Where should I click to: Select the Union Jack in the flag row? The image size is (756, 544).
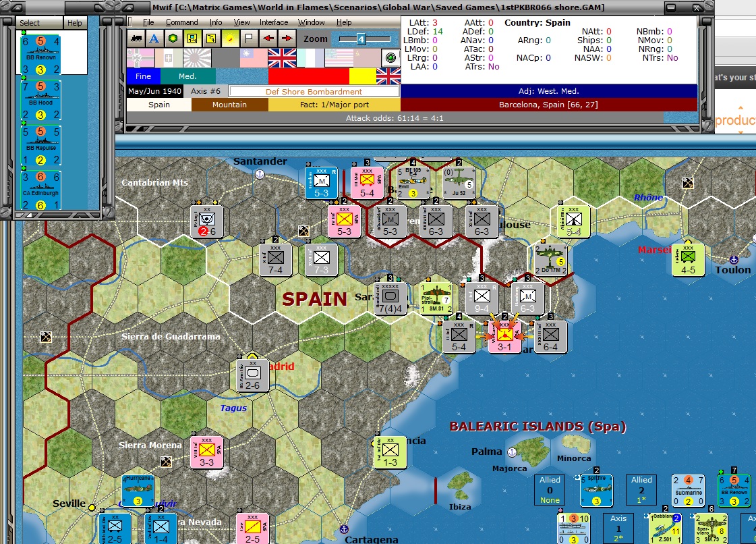point(282,58)
